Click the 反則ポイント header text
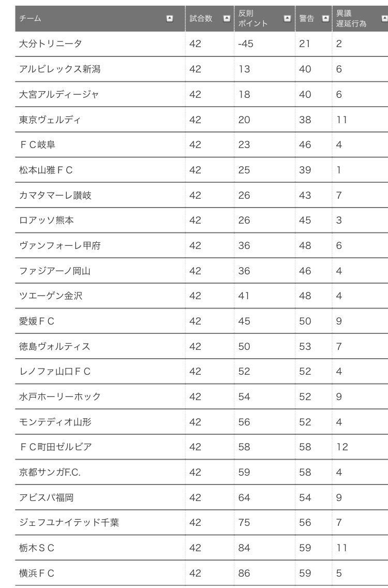 [x=253, y=19]
